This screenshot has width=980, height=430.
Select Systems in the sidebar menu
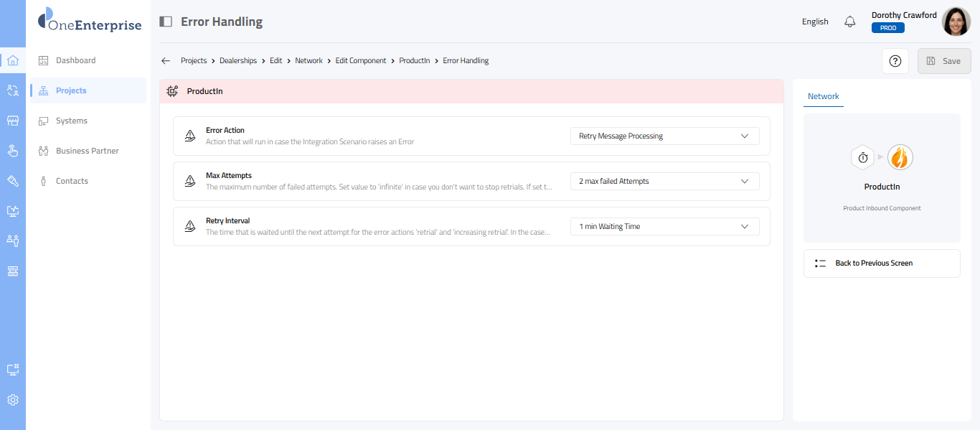pos(72,121)
